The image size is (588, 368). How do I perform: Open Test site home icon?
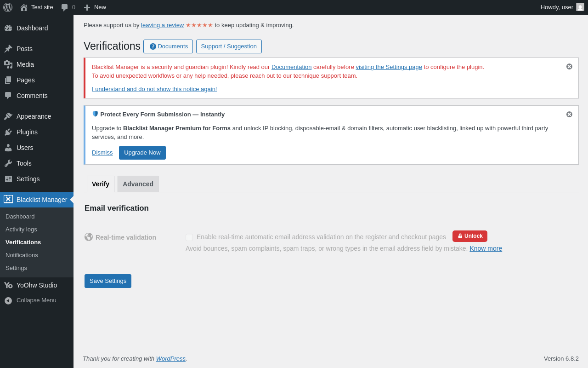tap(24, 7)
